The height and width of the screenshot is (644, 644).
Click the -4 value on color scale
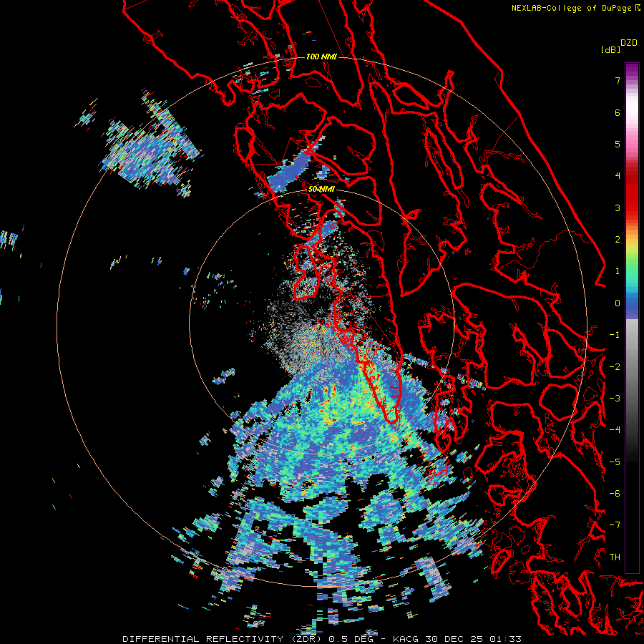615,430
